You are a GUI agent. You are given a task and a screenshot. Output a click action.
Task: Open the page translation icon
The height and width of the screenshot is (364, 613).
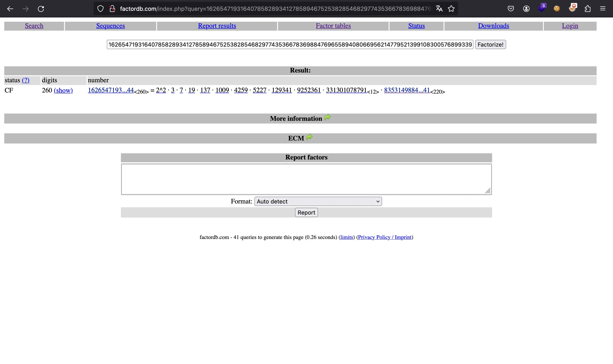439,9
